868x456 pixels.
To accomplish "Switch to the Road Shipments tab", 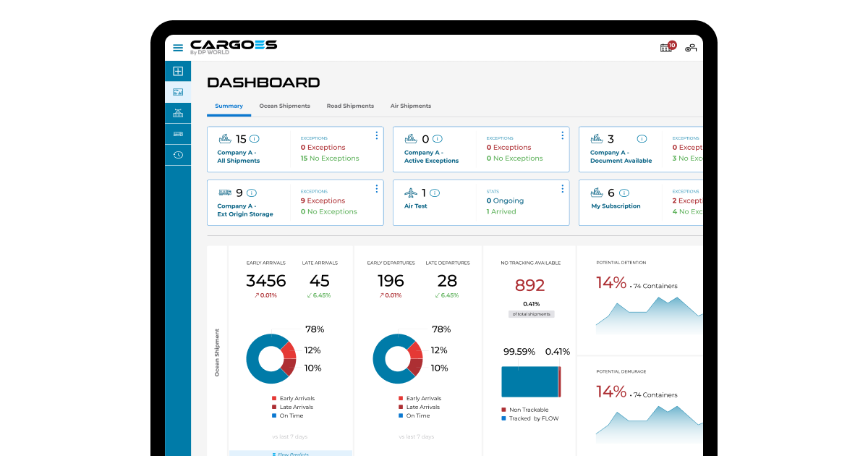I will (350, 106).
